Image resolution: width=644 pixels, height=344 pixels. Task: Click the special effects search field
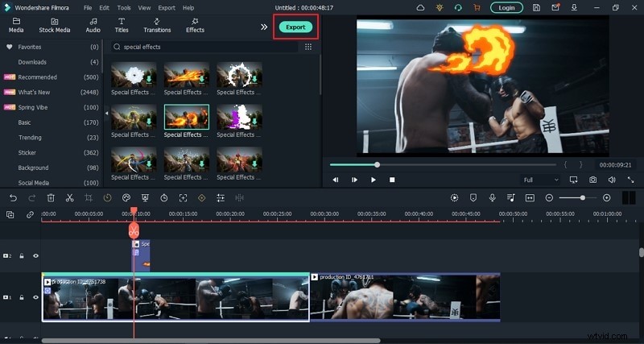pyautogui.click(x=204, y=47)
